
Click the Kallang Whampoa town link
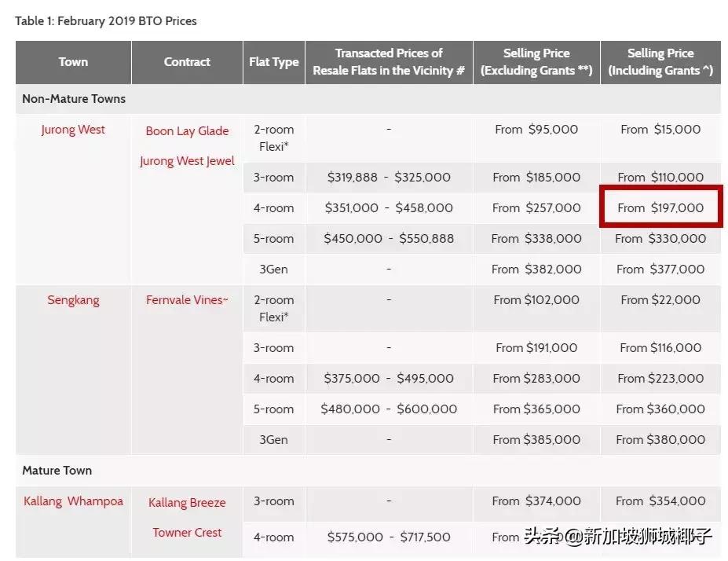point(73,501)
